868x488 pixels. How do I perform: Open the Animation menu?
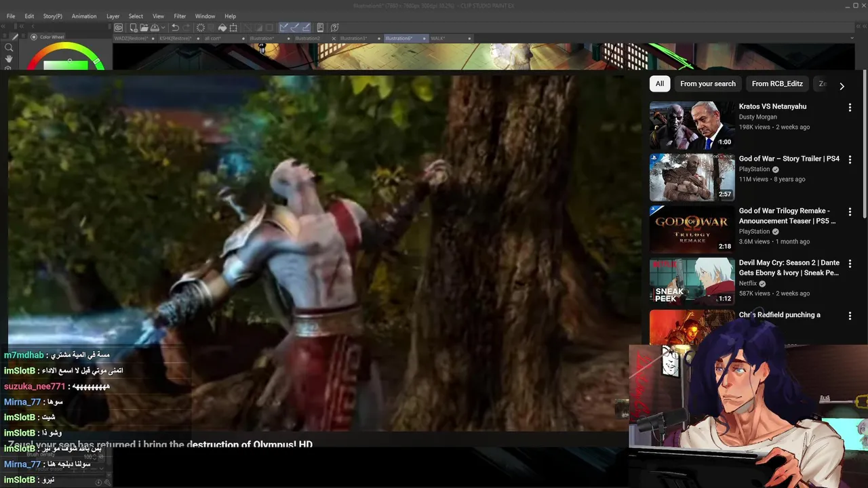(84, 16)
